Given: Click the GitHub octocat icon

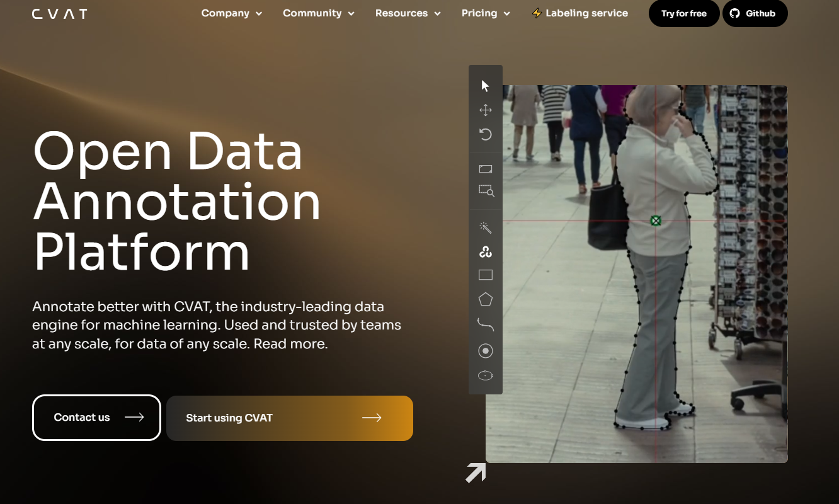Looking at the screenshot, I should coord(734,13).
